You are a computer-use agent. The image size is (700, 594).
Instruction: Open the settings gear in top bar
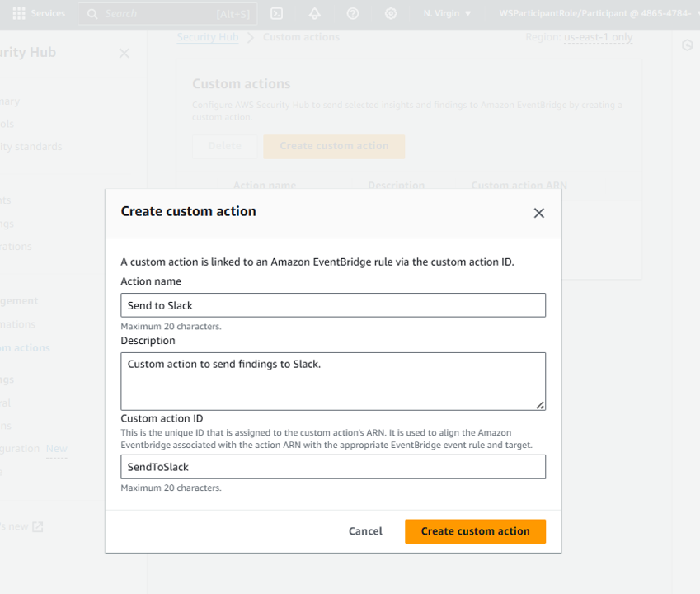point(391,13)
